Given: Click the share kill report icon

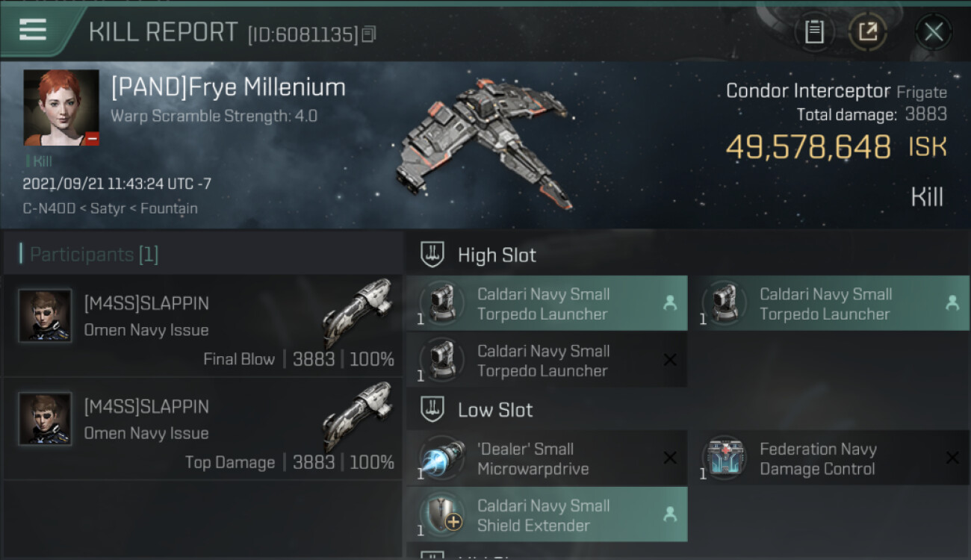Looking at the screenshot, I should (867, 31).
